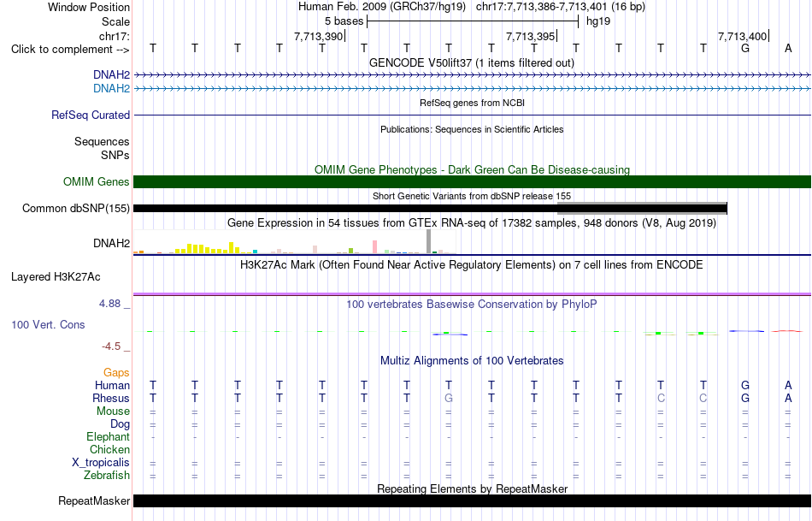Click the purple Layered H3K27Ac signal line

[472, 294]
